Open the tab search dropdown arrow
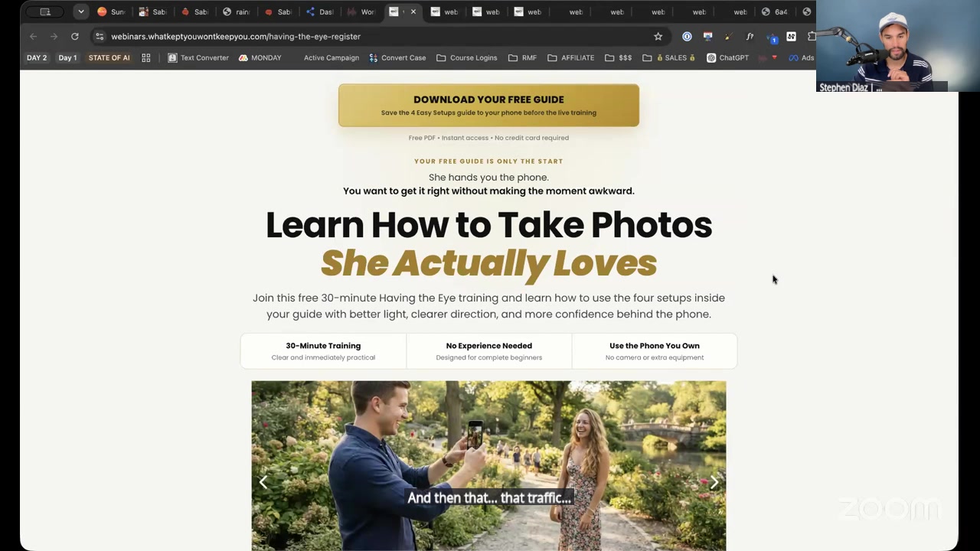The image size is (980, 551). point(80,11)
